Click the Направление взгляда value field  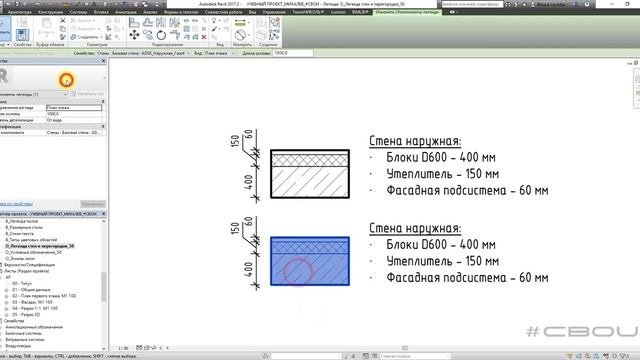tap(74, 108)
